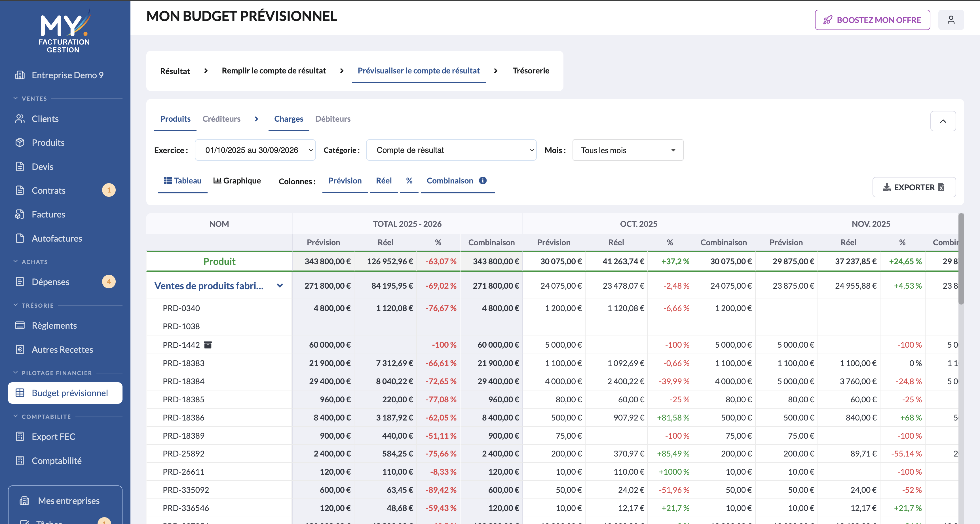Open the Trésorerie step
The height and width of the screenshot is (524, 980).
531,71
